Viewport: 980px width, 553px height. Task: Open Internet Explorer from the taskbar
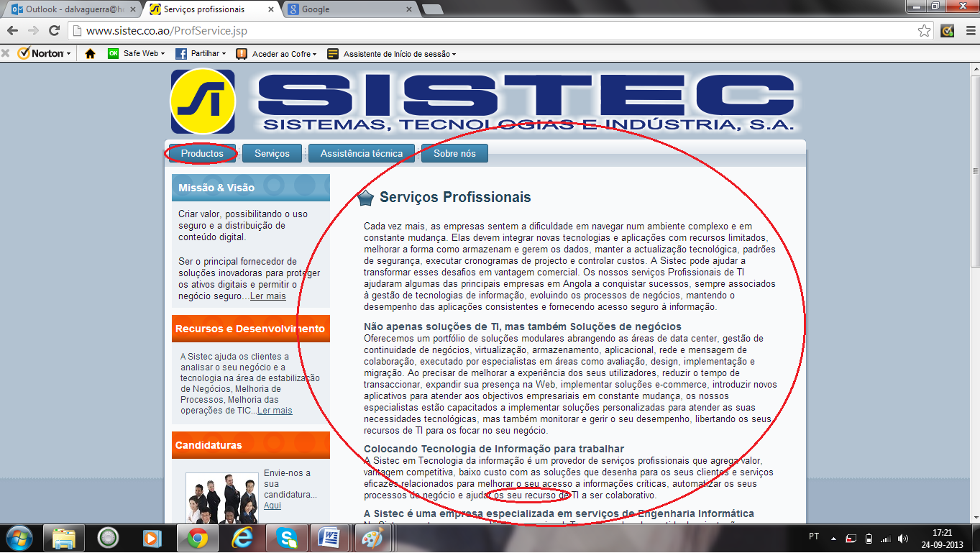(x=242, y=538)
